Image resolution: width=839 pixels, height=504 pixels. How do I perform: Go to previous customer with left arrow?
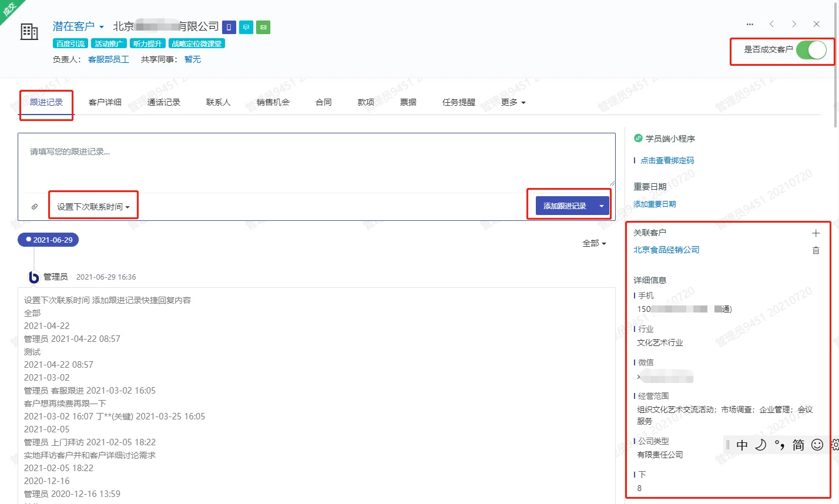(x=771, y=24)
